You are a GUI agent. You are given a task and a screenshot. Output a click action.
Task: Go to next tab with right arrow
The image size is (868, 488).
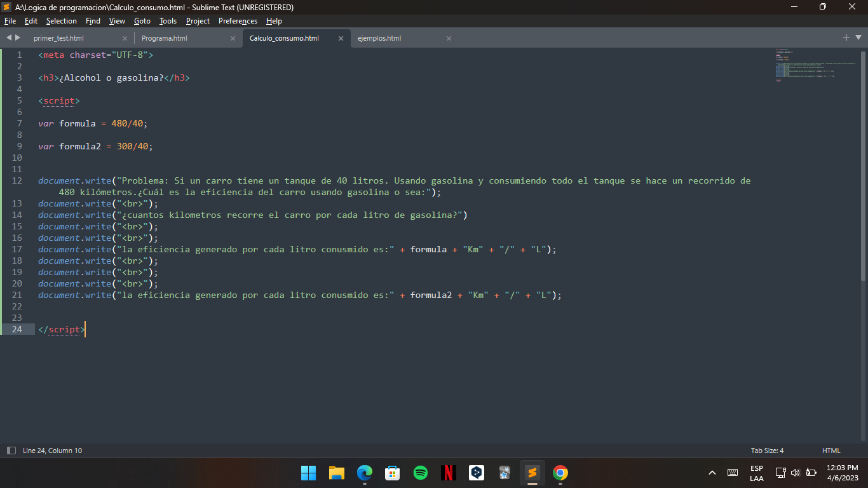[18, 37]
